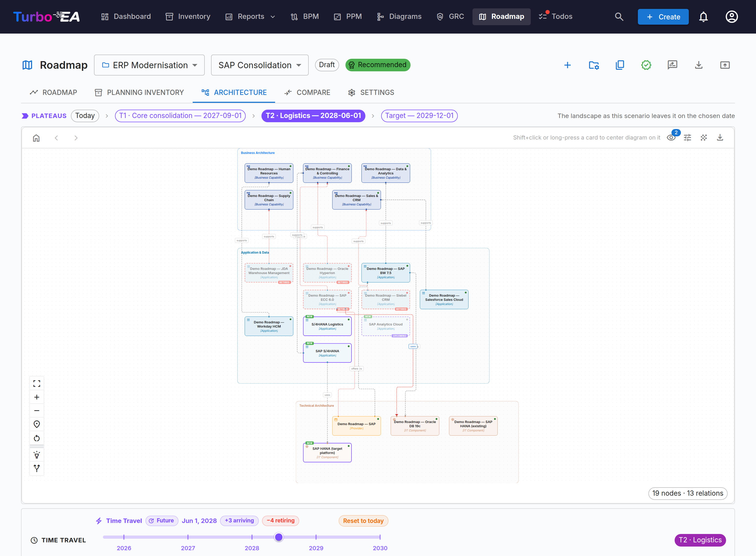Click the 19 nodes · 13 relations chip
756x556 pixels.
687,493
